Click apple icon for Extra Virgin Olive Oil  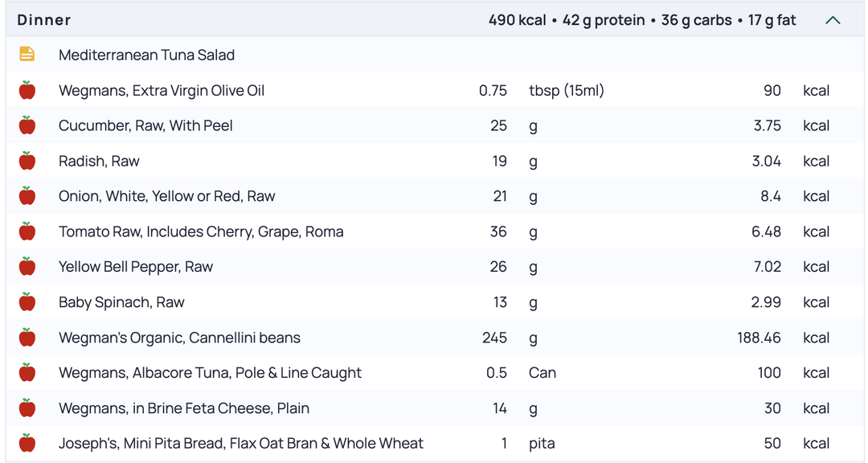pos(27,90)
